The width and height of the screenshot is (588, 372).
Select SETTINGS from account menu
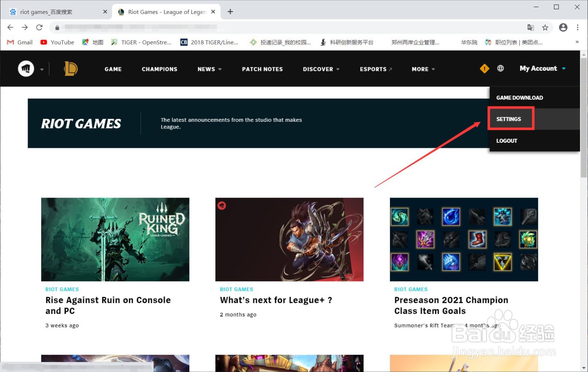pos(509,119)
